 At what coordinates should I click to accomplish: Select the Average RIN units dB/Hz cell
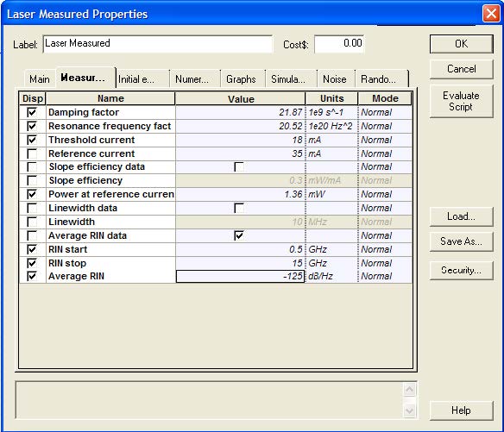(331, 277)
